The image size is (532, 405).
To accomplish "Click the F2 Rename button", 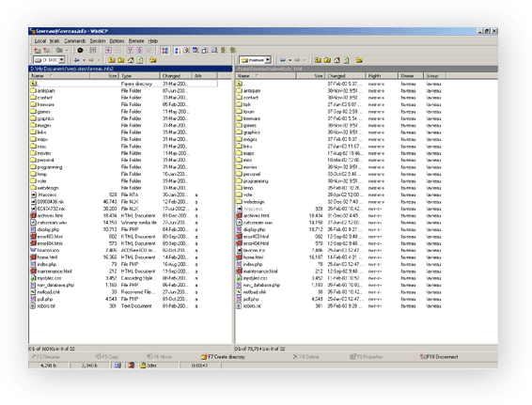I will (x=45, y=357).
